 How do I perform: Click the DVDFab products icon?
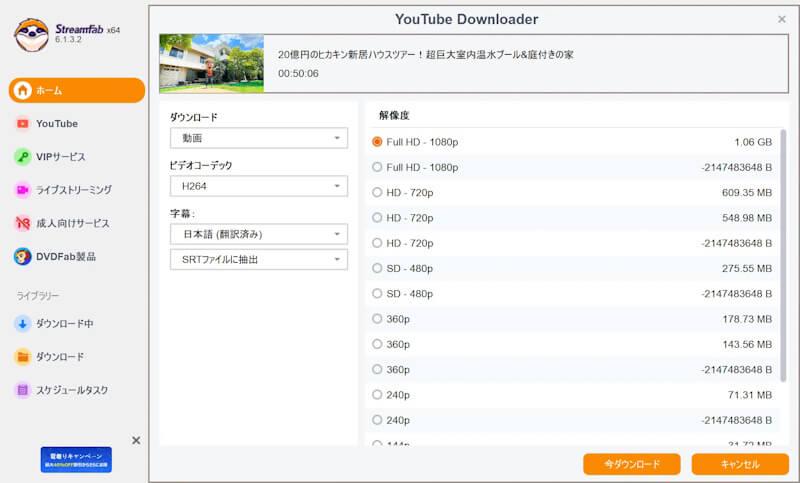click(22, 256)
